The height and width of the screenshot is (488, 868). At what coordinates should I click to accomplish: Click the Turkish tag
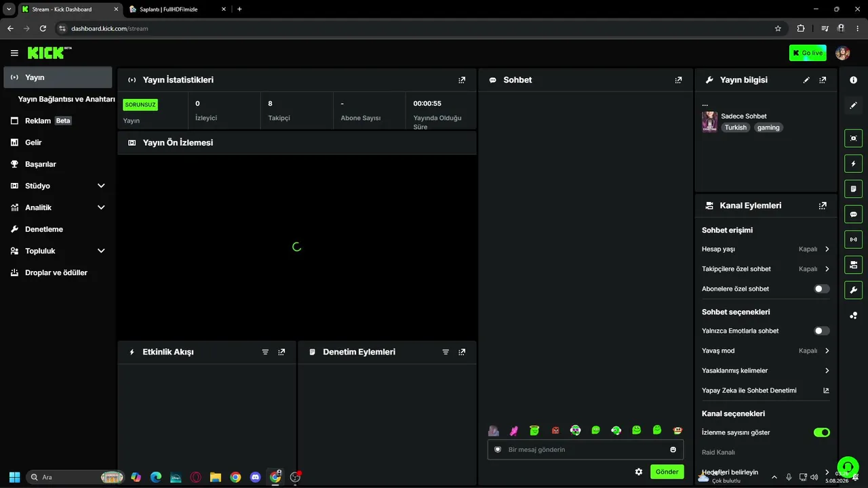coord(735,127)
